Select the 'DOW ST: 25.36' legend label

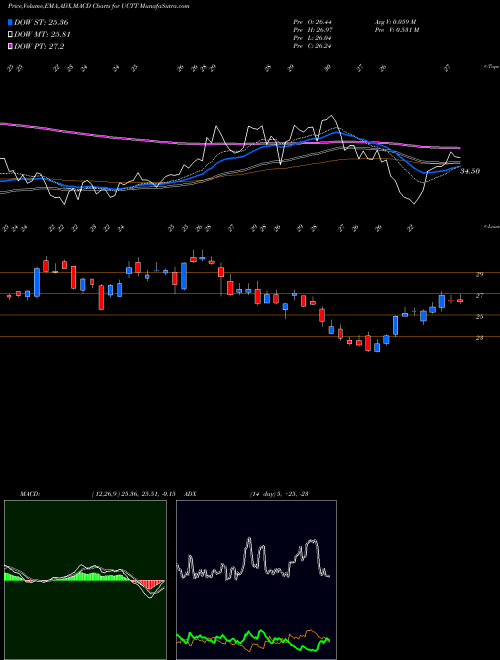pyautogui.click(x=41, y=23)
